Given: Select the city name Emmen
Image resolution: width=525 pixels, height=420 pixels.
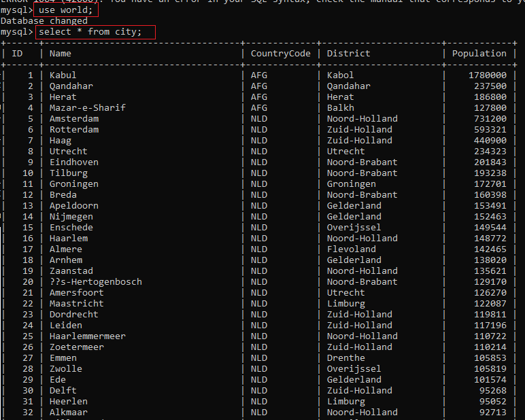Looking at the screenshot, I should click(63, 358).
